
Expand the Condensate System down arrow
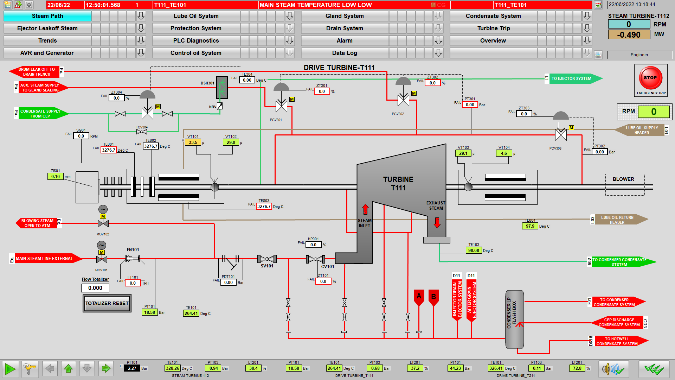[x=587, y=16]
